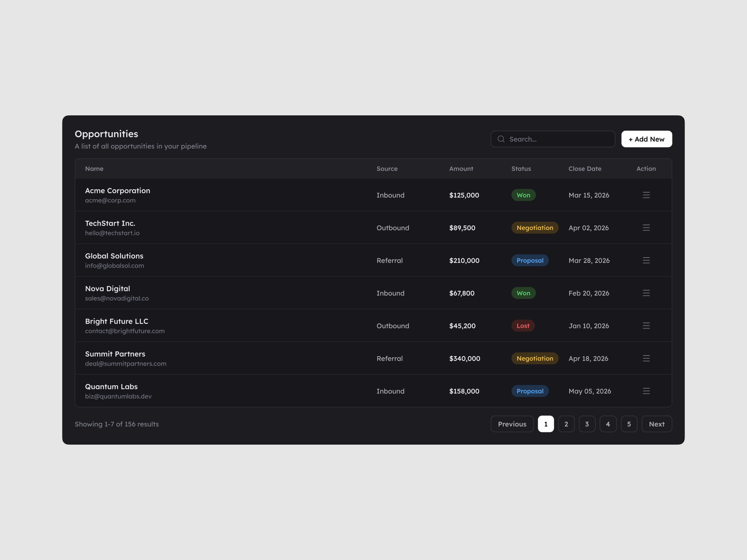Go to the Previous page
The width and height of the screenshot is (747, 560).
point(512,424)
